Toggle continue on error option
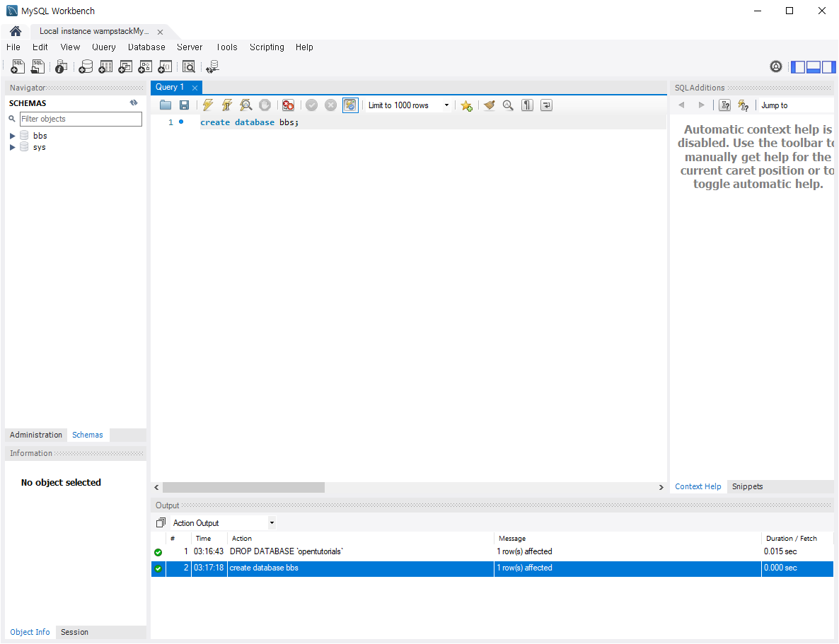 [x=289, y=105]
